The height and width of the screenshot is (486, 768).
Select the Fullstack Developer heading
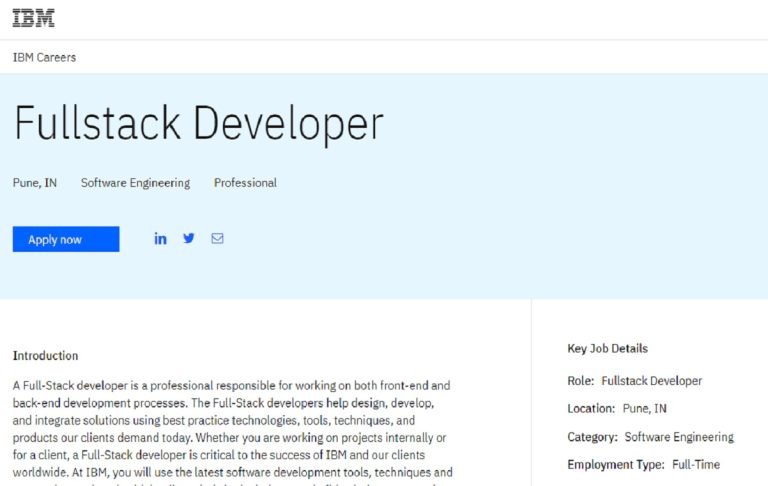[199, 123]
